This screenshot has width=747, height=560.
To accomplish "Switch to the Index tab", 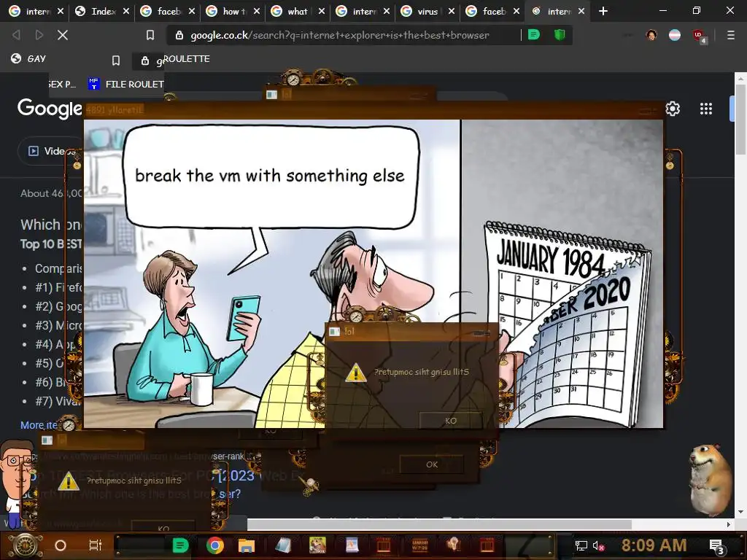I will click(x=103, y=11).
